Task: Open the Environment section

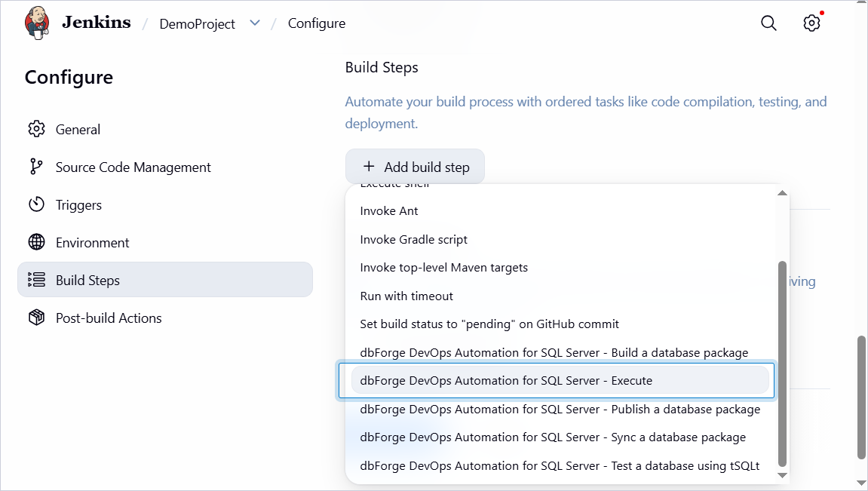Action: tap(165, 242)
